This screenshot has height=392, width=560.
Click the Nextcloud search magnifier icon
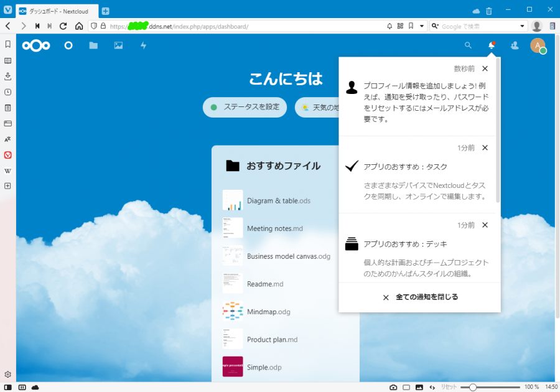pos(468,45)
